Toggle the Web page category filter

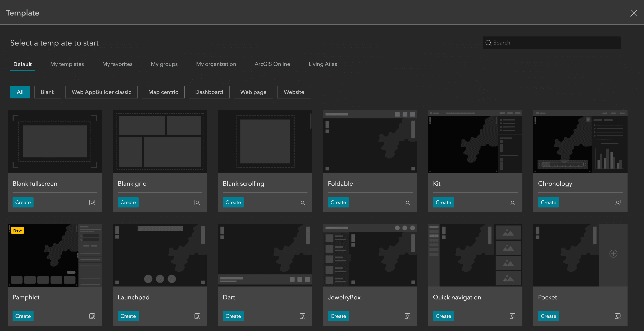click(253, 92)
